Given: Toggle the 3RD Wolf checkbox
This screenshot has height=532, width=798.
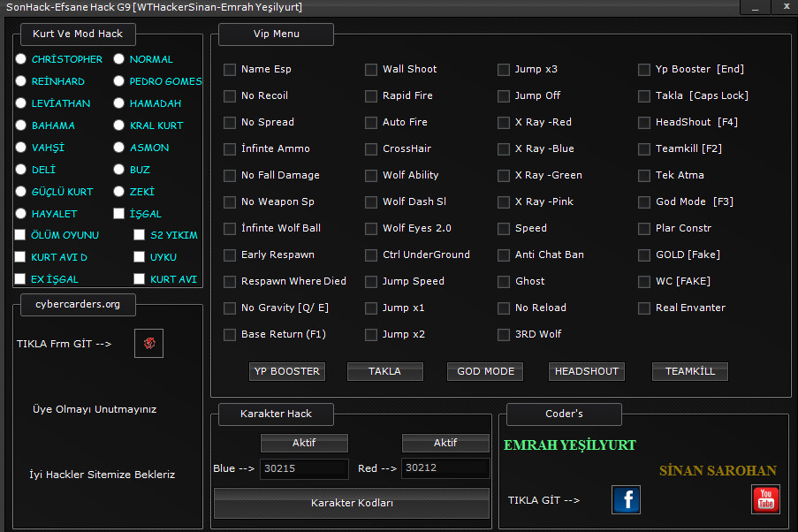Looking at the screenshot, I should (504, 334).
